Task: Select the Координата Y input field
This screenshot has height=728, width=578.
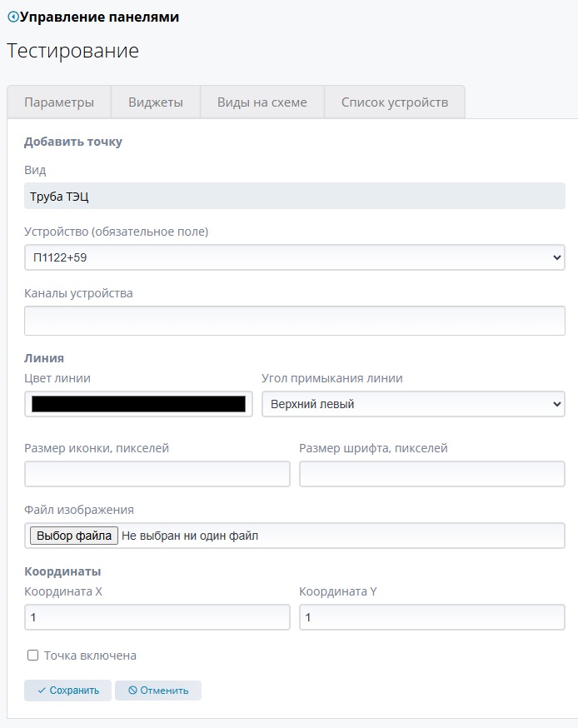Action: point(432,617)
